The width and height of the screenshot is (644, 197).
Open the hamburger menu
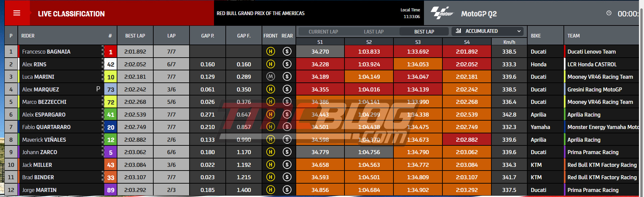[x=17, y=13]
